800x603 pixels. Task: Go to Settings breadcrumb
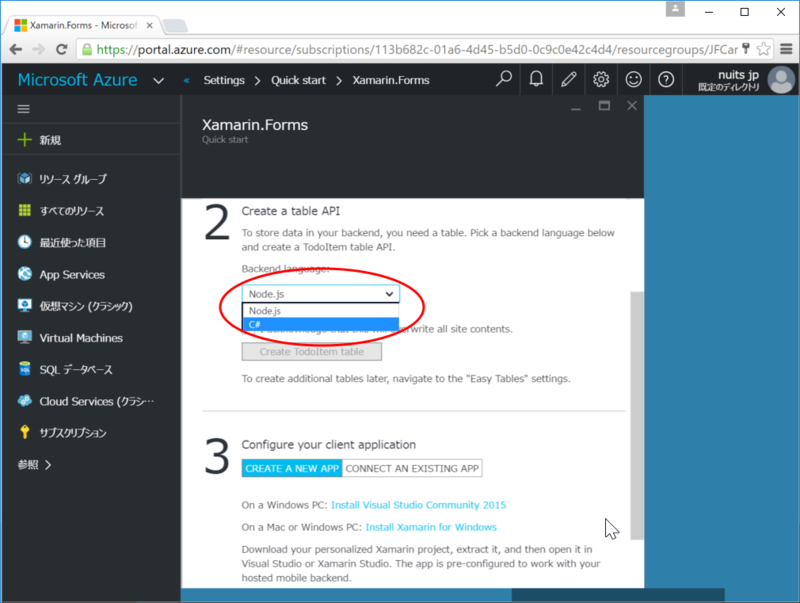click(224, 80)
